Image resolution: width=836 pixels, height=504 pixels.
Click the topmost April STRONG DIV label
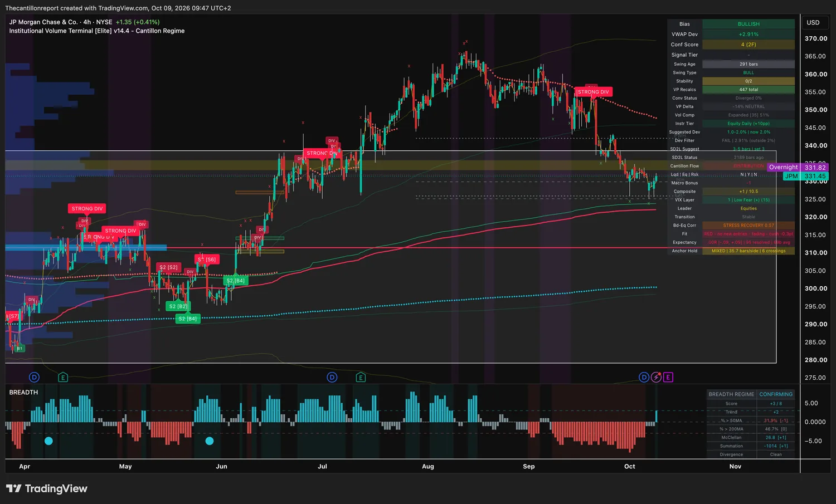point(87,208)
